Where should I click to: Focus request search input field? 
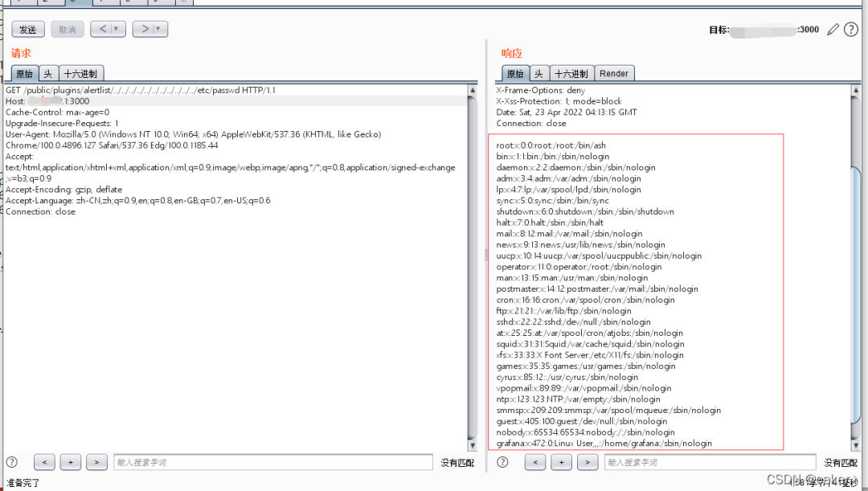273,462
